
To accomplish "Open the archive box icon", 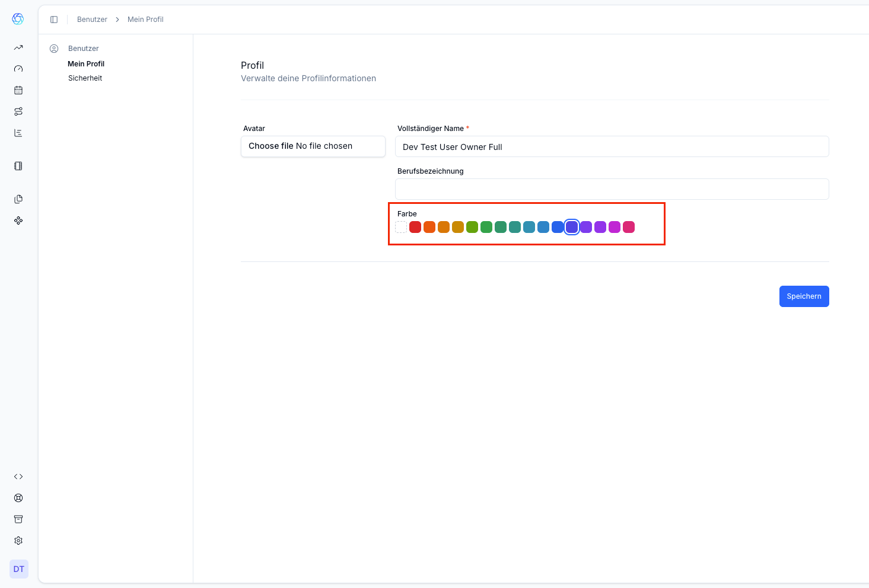I will point(18,519).
